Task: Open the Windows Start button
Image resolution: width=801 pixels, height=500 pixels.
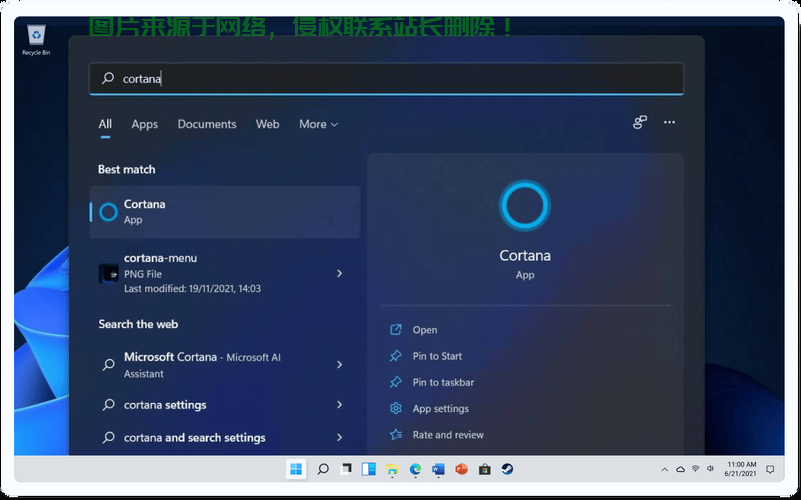Action: 296,469
